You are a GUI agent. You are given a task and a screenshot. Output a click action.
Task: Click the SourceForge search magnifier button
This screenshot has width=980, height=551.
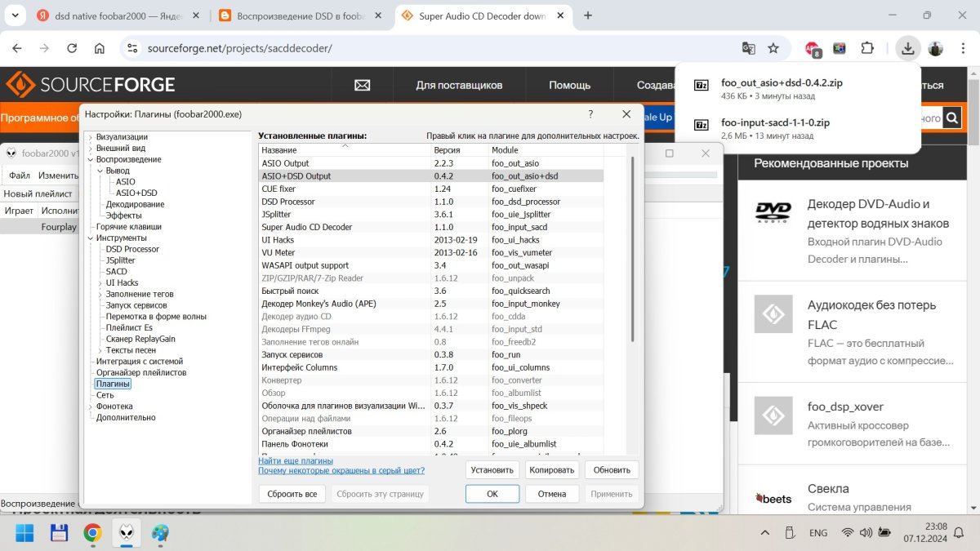coord(951,118)
